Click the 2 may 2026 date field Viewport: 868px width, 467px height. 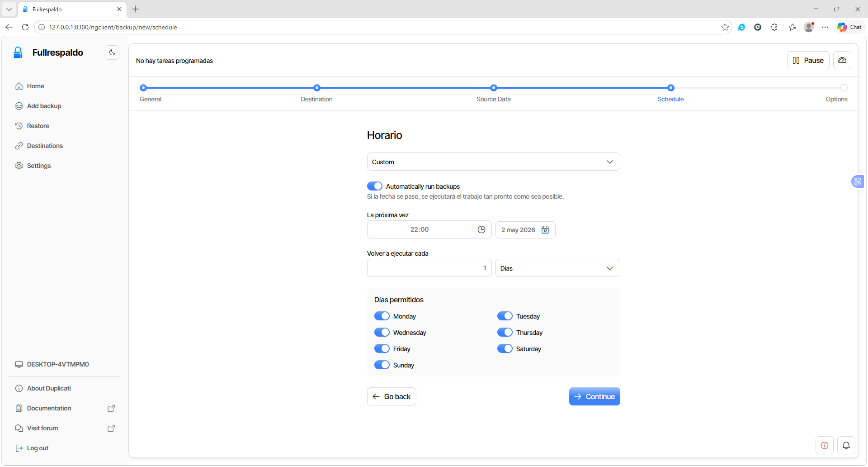(525, 230)
